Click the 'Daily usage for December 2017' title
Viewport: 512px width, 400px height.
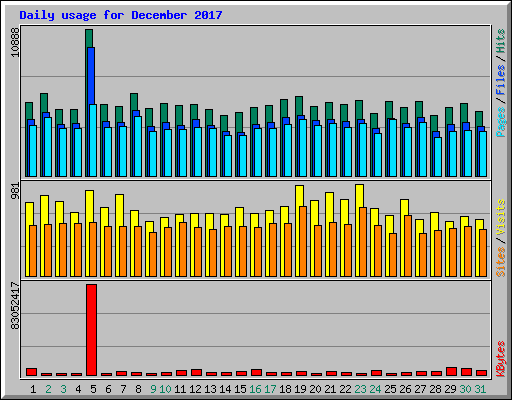tap(121, 15)
